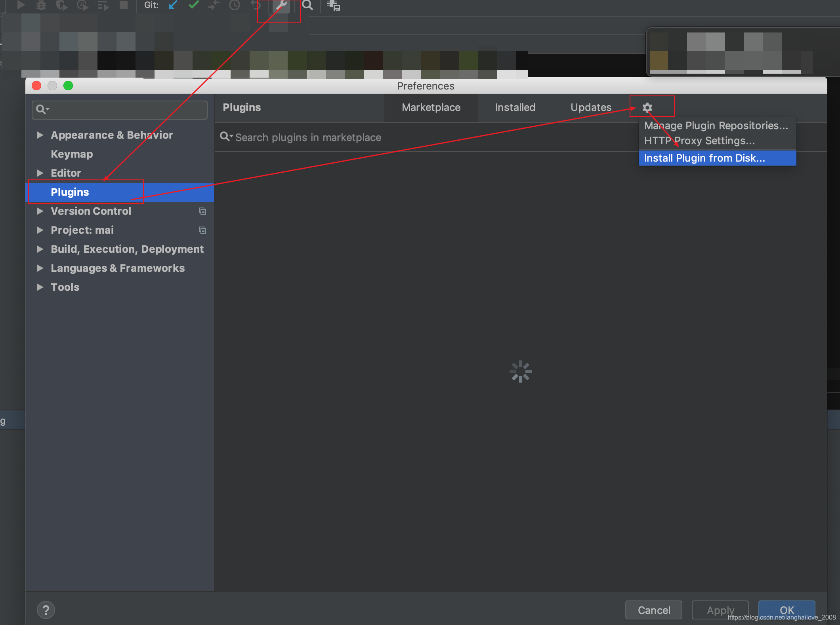Open the Settings wrench toolbar icon
The width and height of the screenshot is (840, 625).
pos(281,6)
